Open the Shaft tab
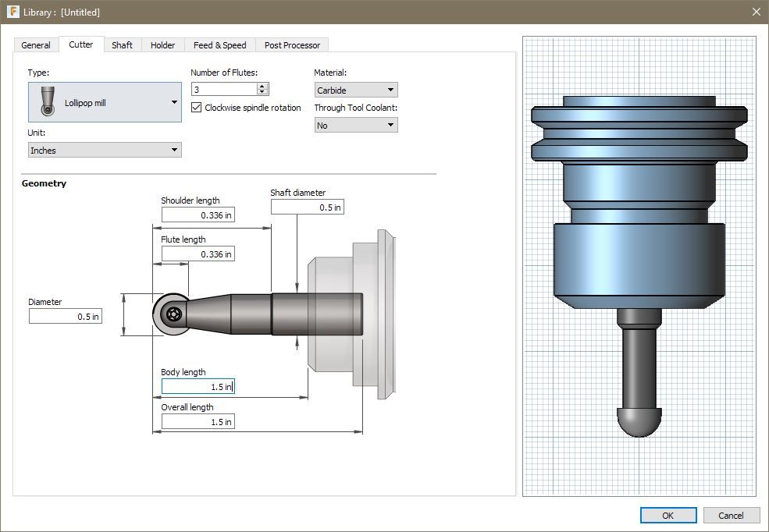The width and height of the screenshot is (769, 532). pyautogui.click(x=122, y=45)
